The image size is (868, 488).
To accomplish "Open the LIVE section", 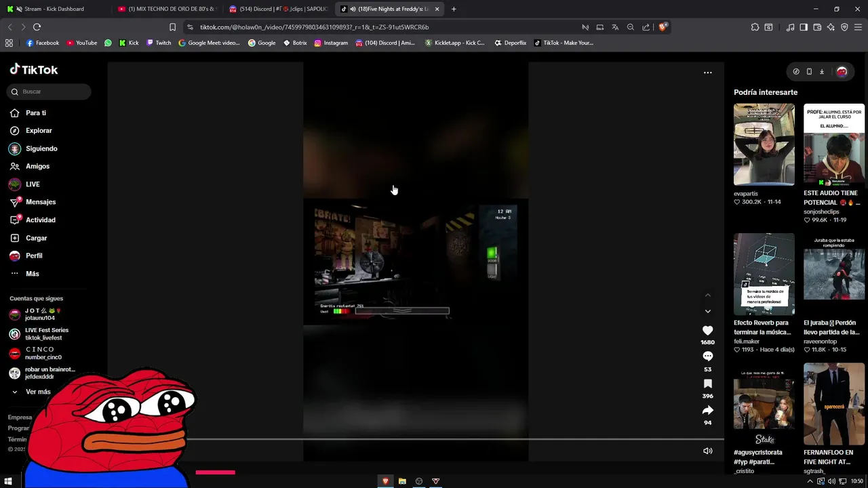I will point(33,184).
